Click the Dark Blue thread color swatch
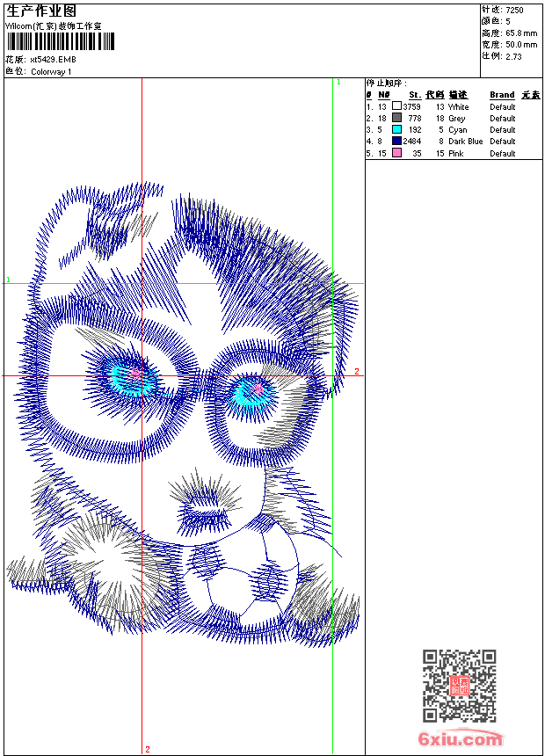 pos(396,141)
